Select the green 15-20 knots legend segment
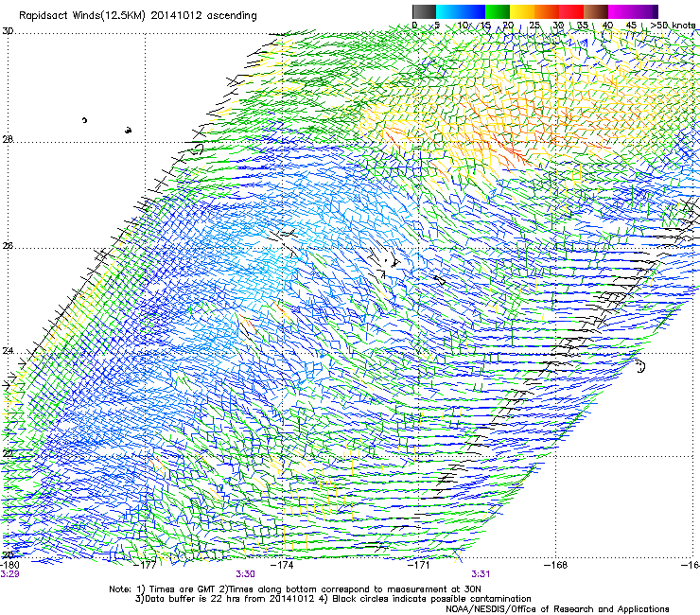Image resolution: width=700 pixels, height=615 pixels. [498, 11]
